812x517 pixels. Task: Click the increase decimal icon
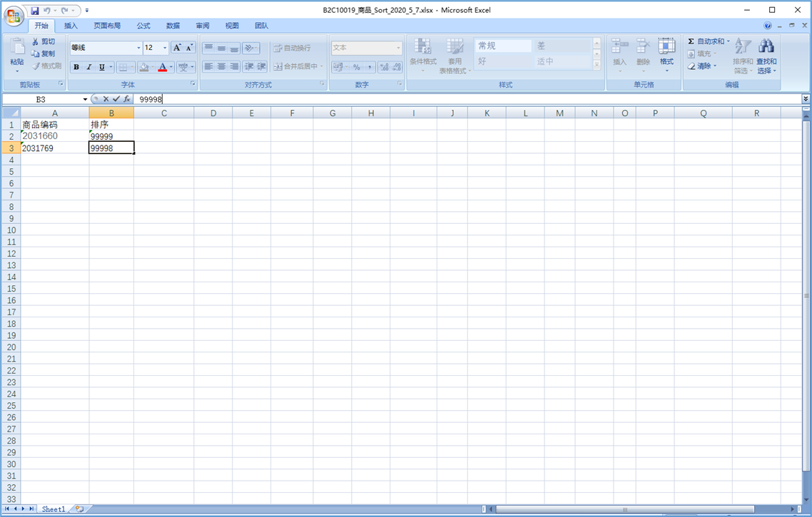pyautogui.click(x=385, y=67)
